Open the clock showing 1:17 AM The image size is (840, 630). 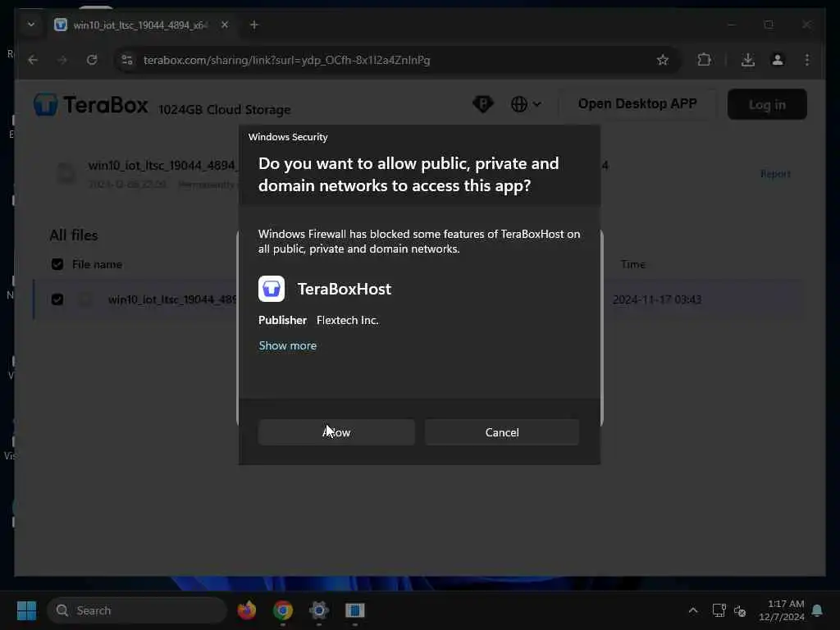pyautogui.click(x=782, y=610)
